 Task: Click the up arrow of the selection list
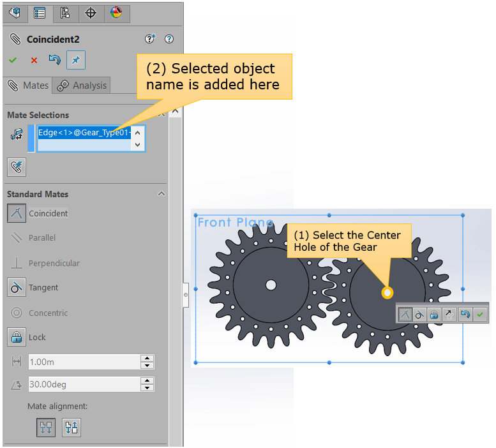coord(138,133)
